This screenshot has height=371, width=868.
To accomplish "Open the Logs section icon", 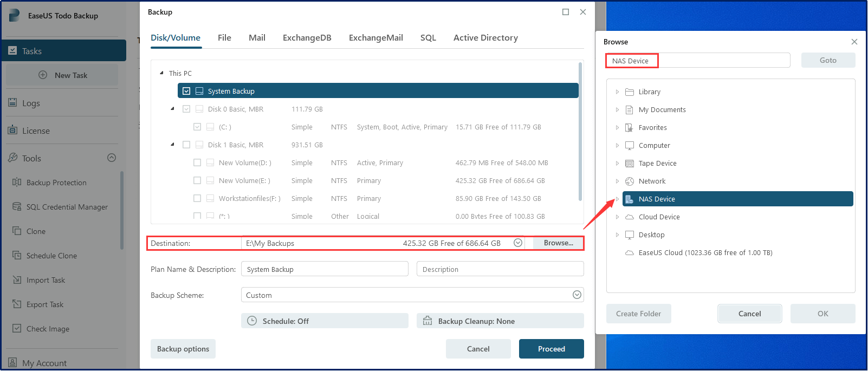I will [12, 102].
